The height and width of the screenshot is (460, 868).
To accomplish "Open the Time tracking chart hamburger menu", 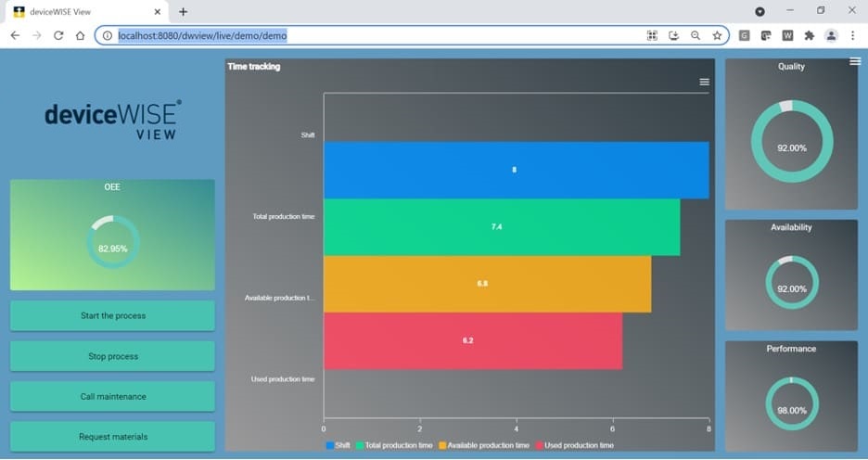I will click(x=704, y=82).
